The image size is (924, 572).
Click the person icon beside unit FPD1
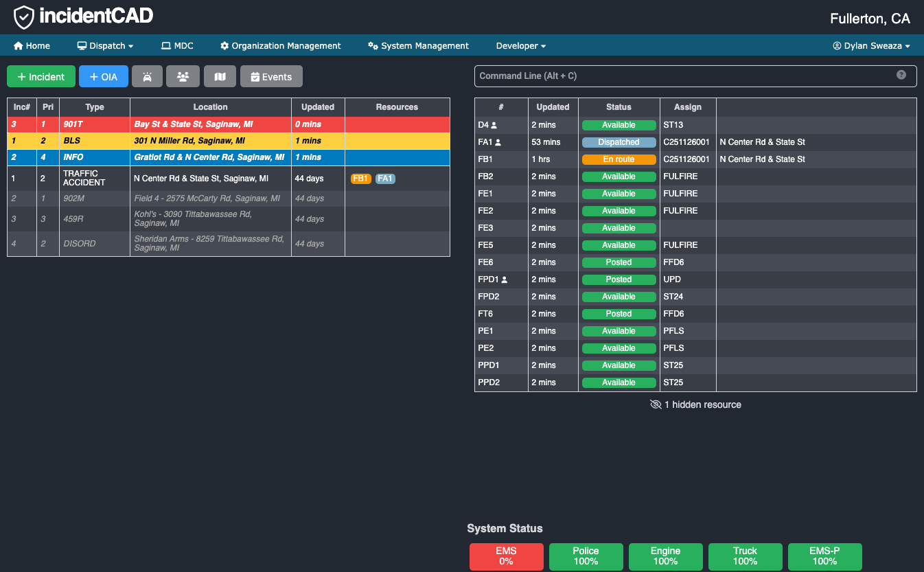[505, 280]
